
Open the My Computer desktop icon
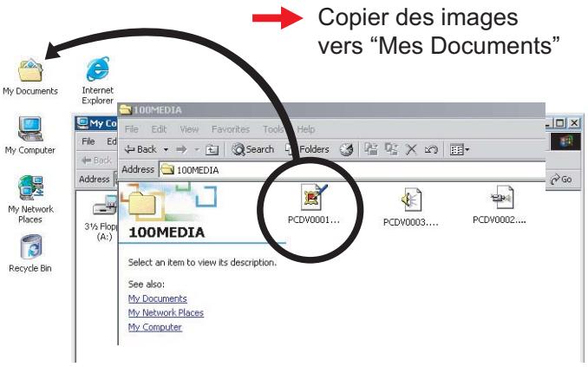coord(30,135)
